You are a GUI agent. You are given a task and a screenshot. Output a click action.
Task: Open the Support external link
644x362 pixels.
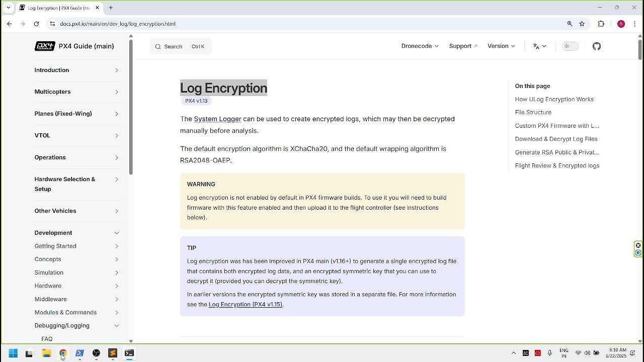[x=463, y=46]
